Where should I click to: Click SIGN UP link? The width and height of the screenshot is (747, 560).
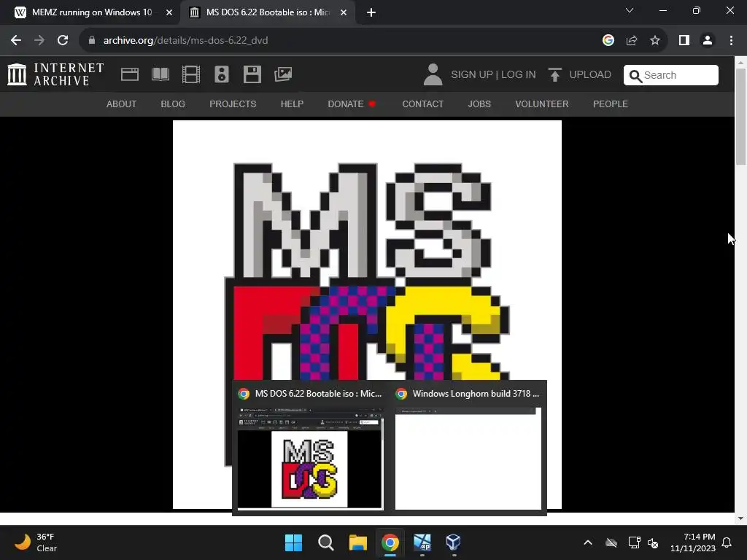point(472,75)
